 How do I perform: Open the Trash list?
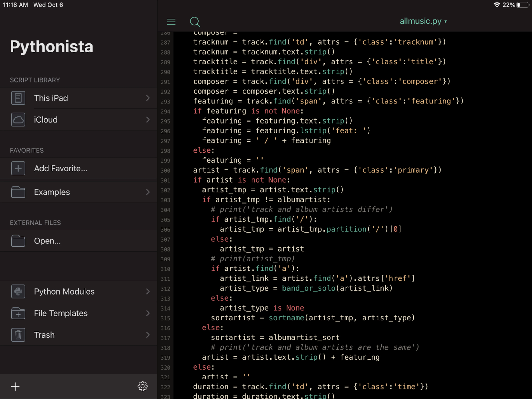79,335
